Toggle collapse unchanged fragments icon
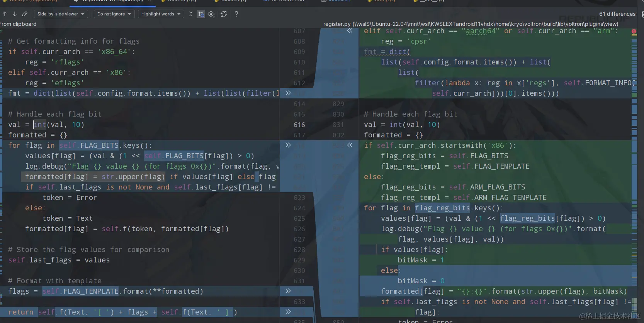This screenshot has width=644, height=323. point(190,14)
